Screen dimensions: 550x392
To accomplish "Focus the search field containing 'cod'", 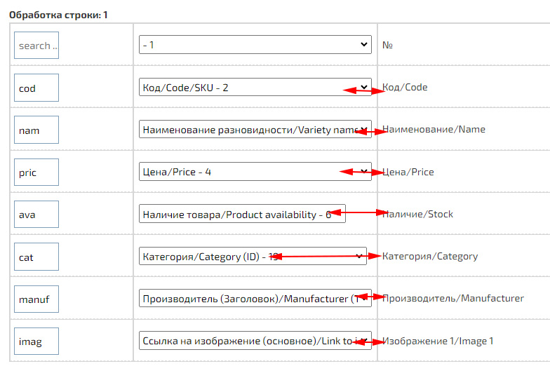I will (36, 88).
